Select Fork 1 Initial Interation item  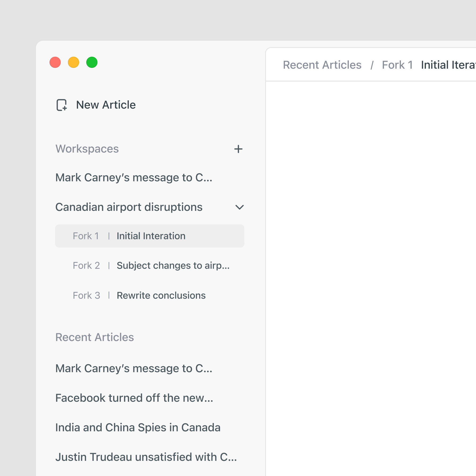pyautogui.click(x=150, y=236)
